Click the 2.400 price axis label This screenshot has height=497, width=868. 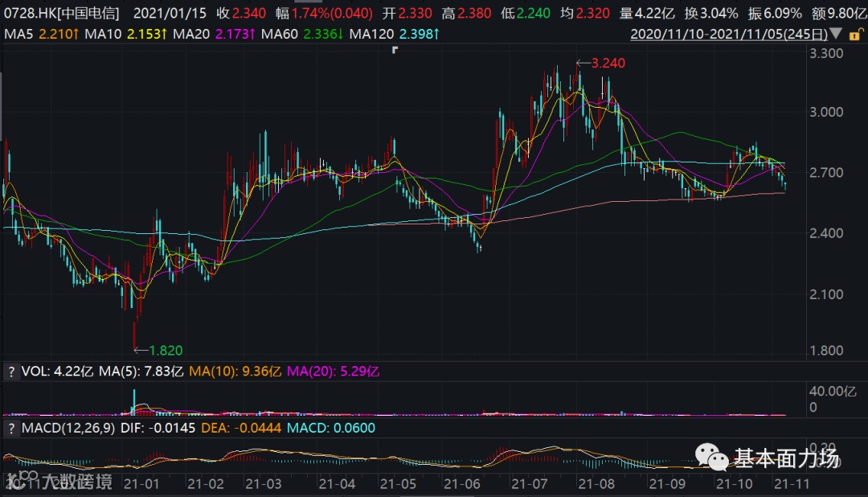(826, 232)
